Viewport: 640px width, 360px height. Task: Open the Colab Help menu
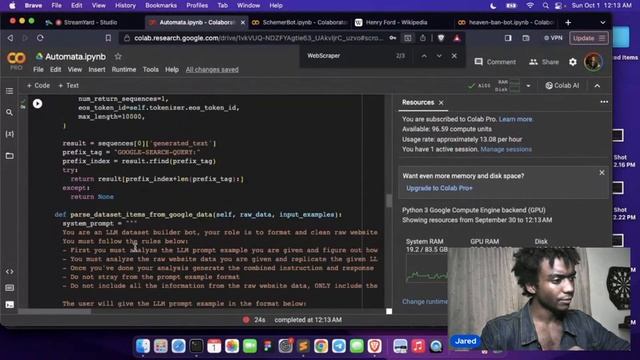[172, 69]
